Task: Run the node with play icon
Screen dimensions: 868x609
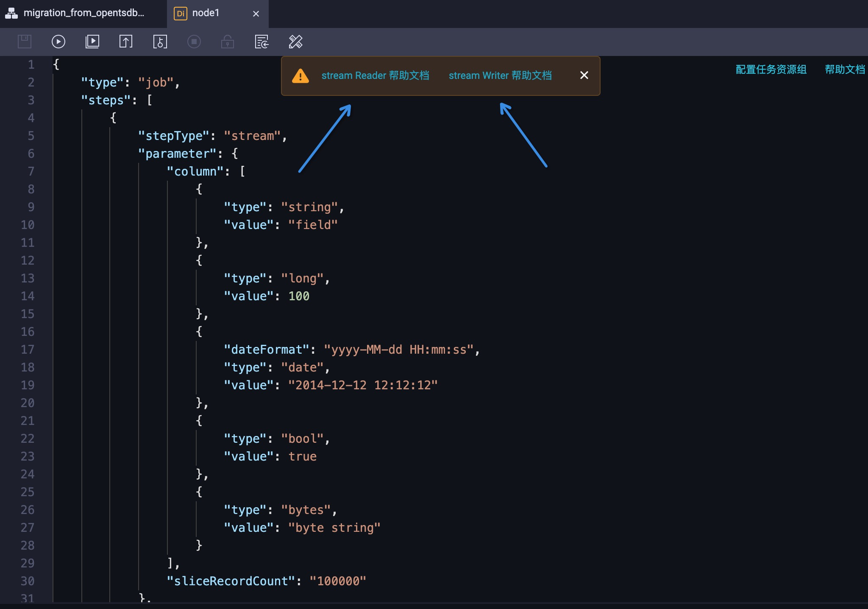Action: coord(58,42)
